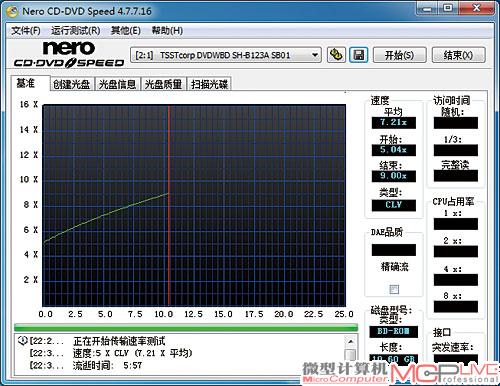
Task: Switch to the 光盘质量 tab
Action: tap(163, 84)
